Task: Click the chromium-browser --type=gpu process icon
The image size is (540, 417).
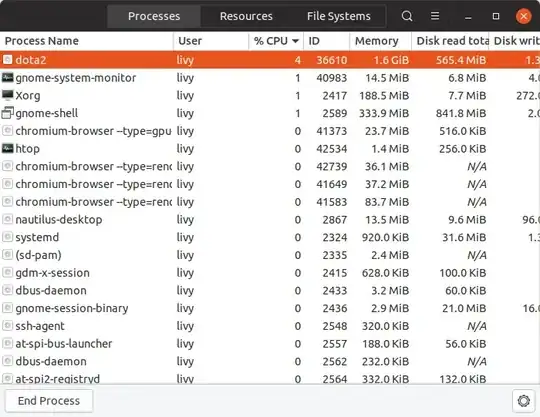Action: [x=8, y=131]
